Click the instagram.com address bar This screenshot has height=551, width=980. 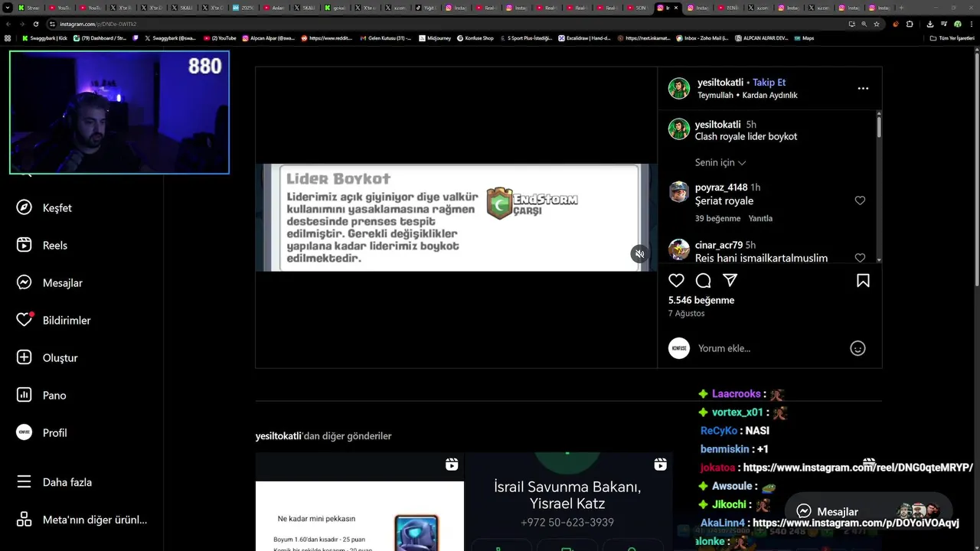452,24
